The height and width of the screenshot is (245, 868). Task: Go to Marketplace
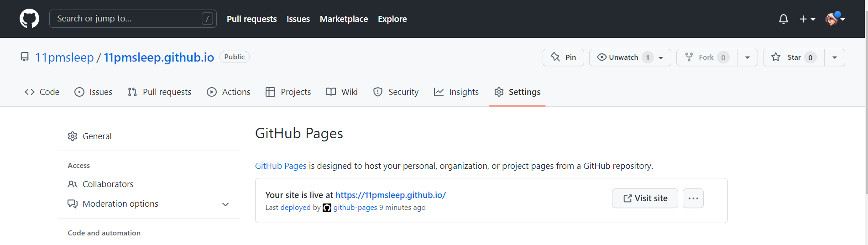344,19
